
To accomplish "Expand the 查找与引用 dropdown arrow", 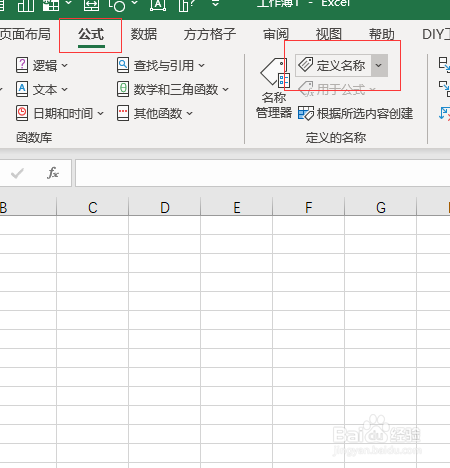I will [x=202, y=65].
